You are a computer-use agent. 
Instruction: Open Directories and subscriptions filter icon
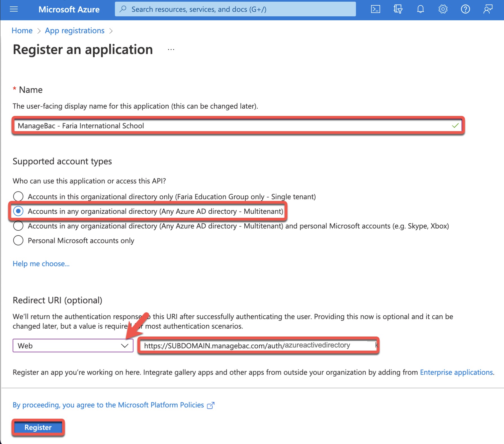[x=398, y=9]
